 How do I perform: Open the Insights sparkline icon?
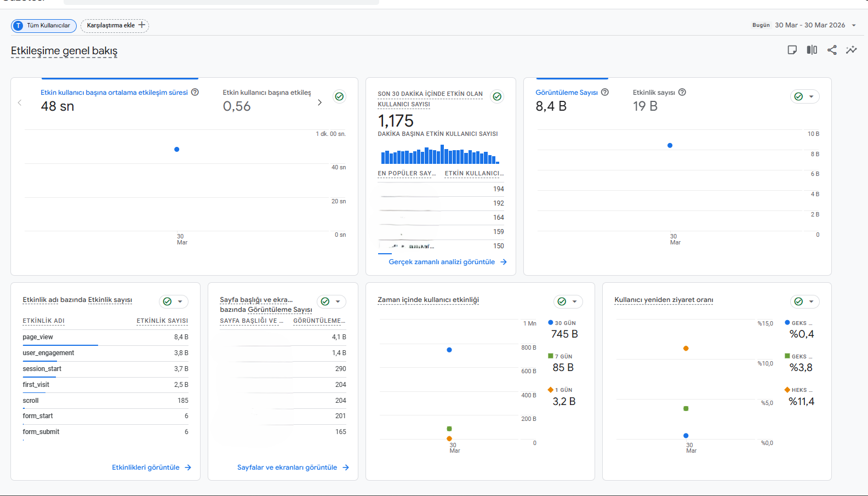[x=851, y=50]
